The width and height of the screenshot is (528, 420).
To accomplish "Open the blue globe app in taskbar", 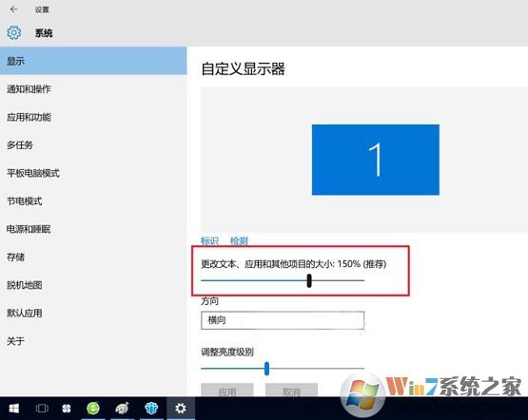I will click(x=151, y=409).
